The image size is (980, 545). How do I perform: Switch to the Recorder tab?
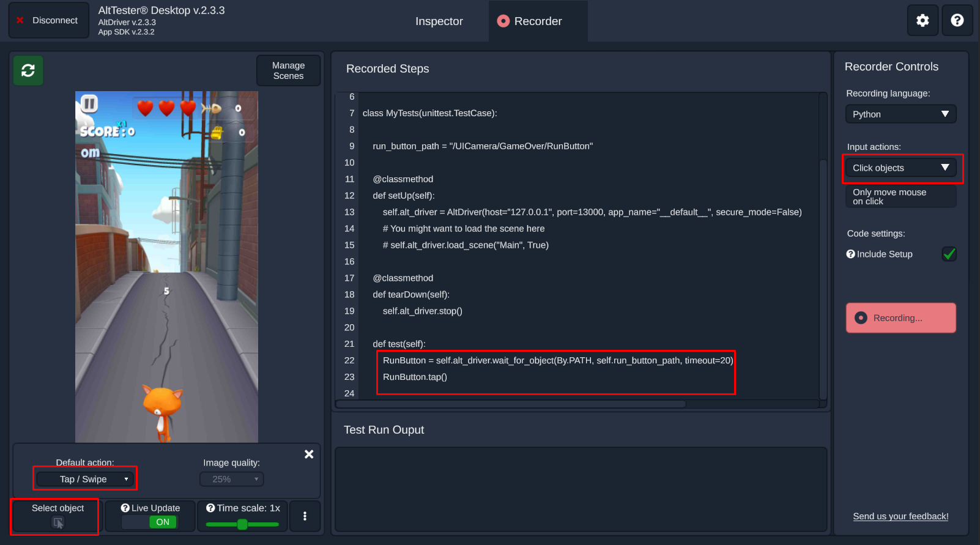click(x=538, y=21)
